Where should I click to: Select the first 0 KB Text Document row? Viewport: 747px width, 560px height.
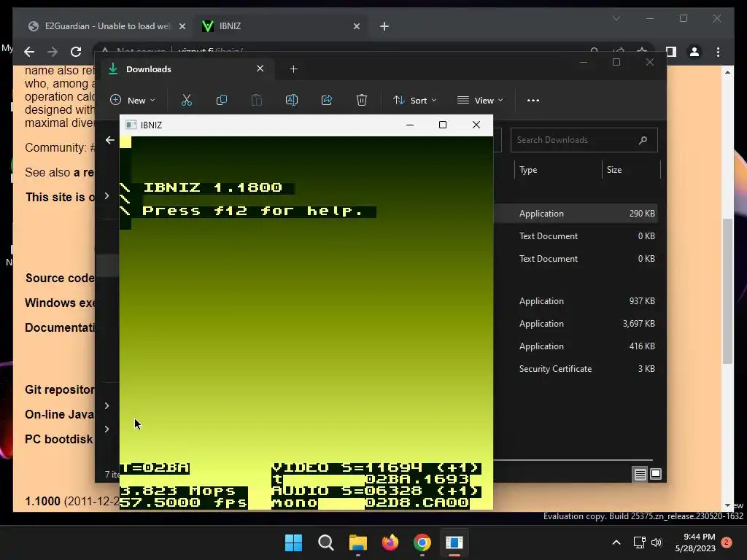(x=576, y=236)
